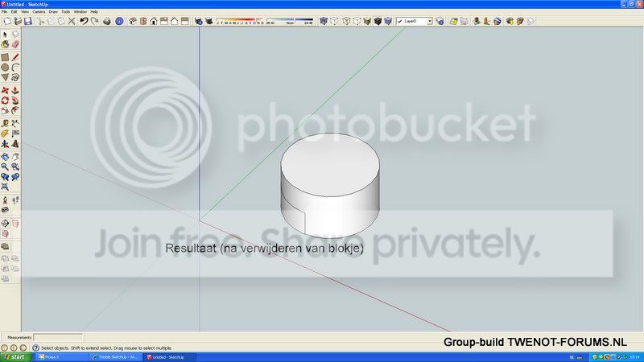
Task: Select the Pan hand tool
Action: [15, 156]
